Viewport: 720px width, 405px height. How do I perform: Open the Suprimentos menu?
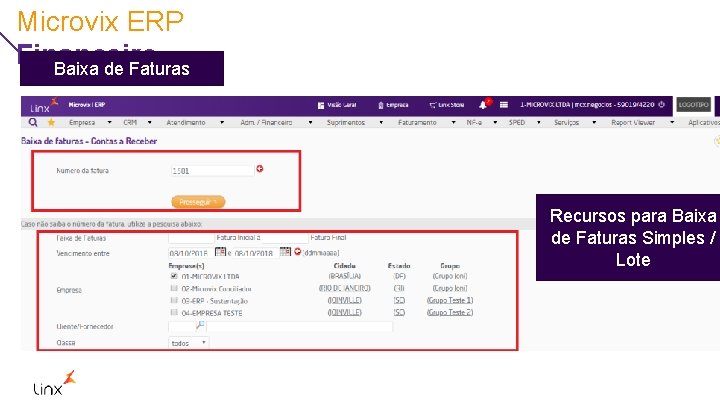[346, 123]
